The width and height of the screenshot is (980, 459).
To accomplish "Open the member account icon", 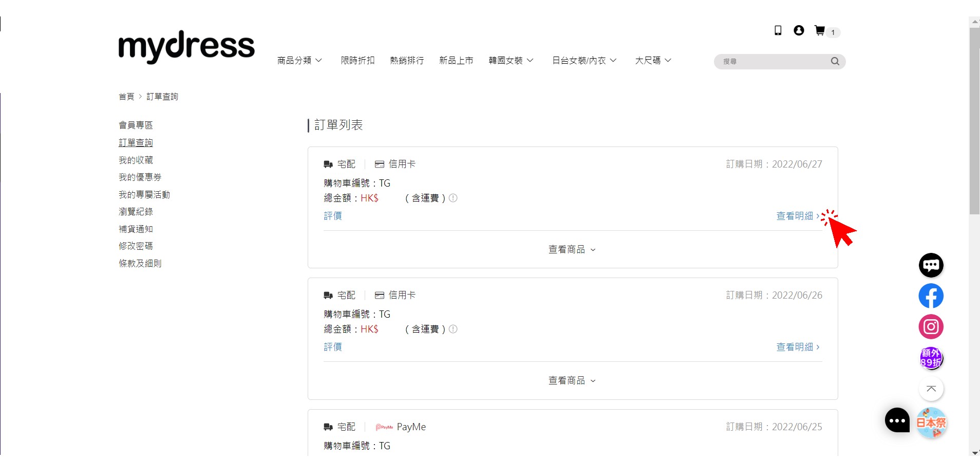I will [x=799, y=30].
